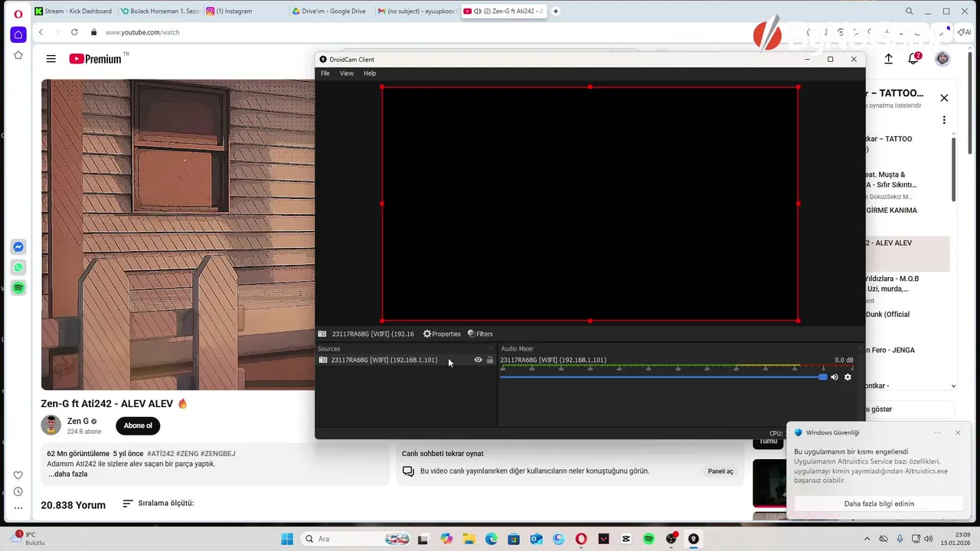This screenshot has width=980, height=551.
Task: Switch to the Google Drive browser tab
Action: pos(330,11)
